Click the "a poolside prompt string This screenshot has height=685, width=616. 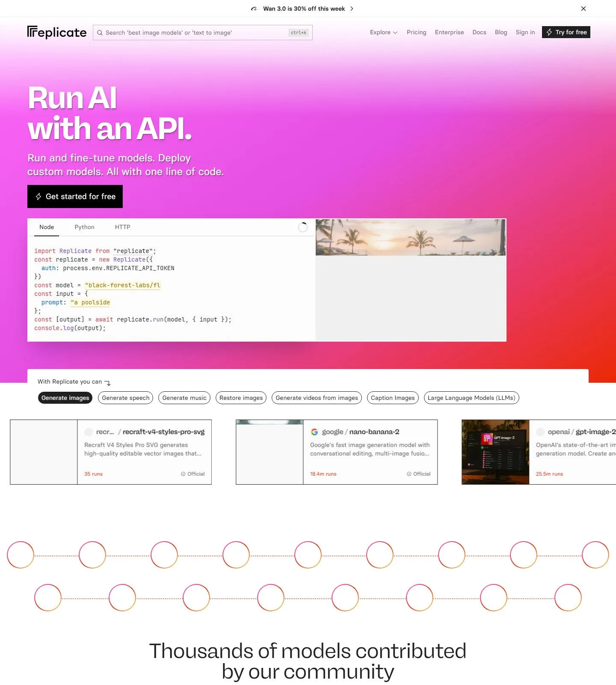90,302
